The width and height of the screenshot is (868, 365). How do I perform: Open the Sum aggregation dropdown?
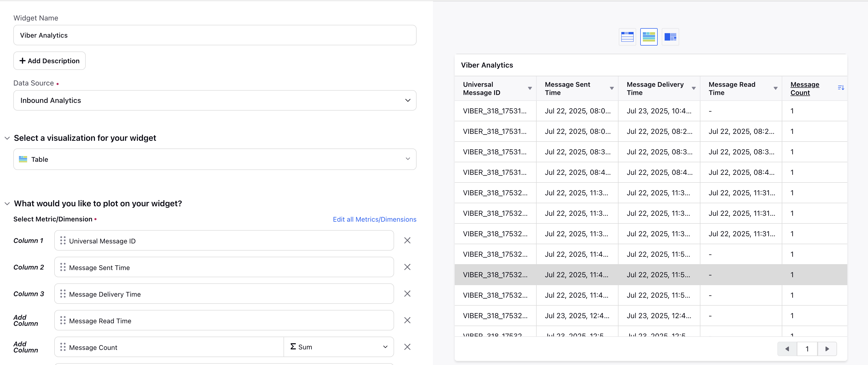pos(339,347)
